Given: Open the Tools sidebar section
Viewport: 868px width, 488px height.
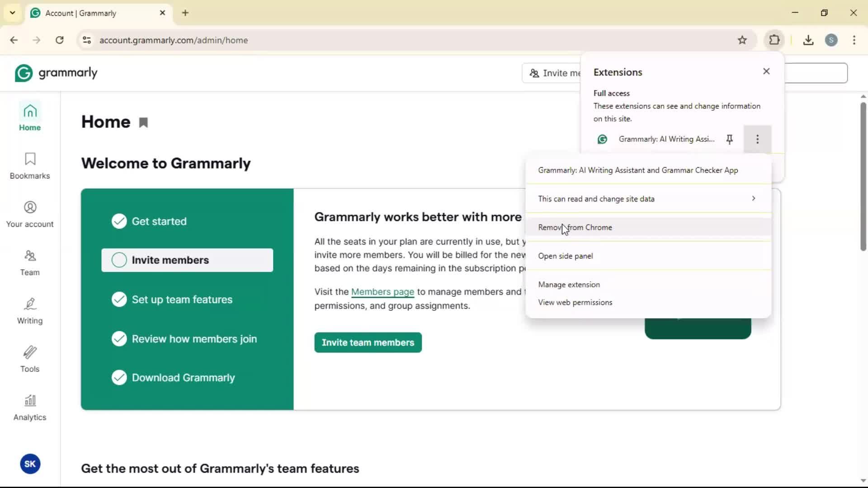Looking at the screenshot, I should 30,360.
